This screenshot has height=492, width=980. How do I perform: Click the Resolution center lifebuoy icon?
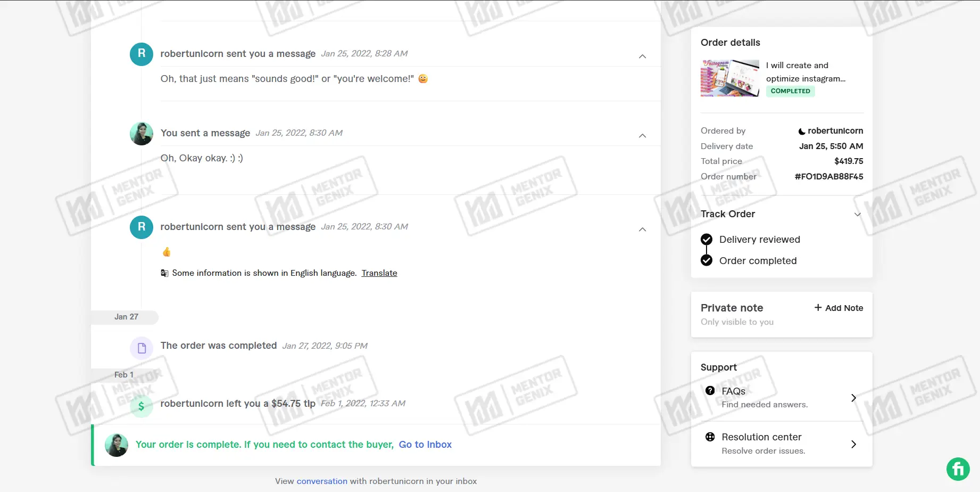[x=710, y=437]
